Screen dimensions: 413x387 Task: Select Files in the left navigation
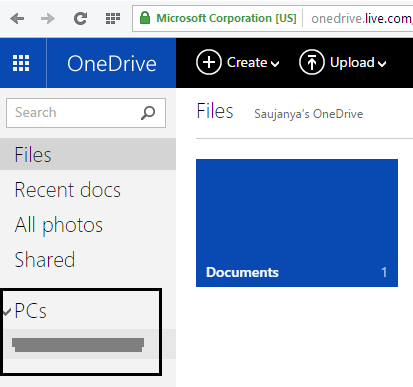[x=88, y=154]
